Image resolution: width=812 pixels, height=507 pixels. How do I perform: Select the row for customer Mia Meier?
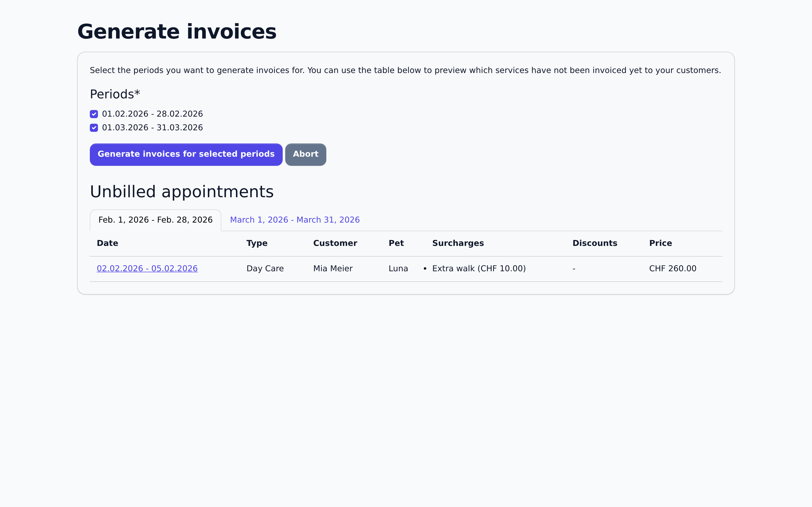click(333, 268)
